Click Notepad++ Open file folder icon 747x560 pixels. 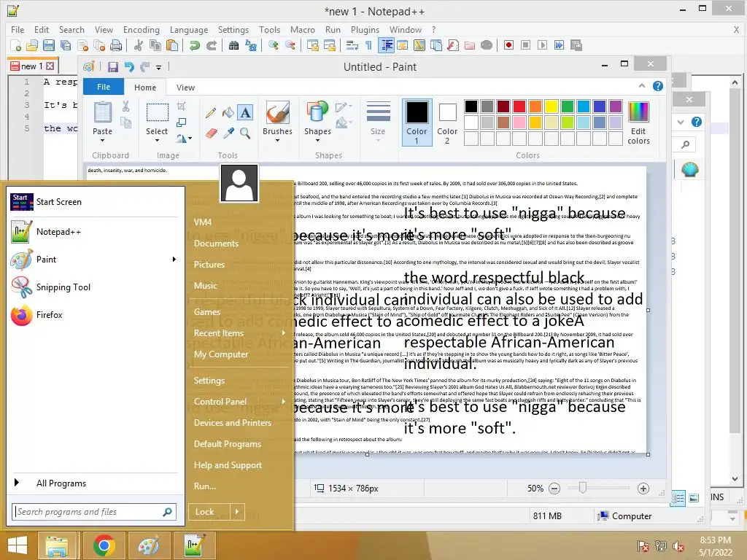click(x=32, y=45)
